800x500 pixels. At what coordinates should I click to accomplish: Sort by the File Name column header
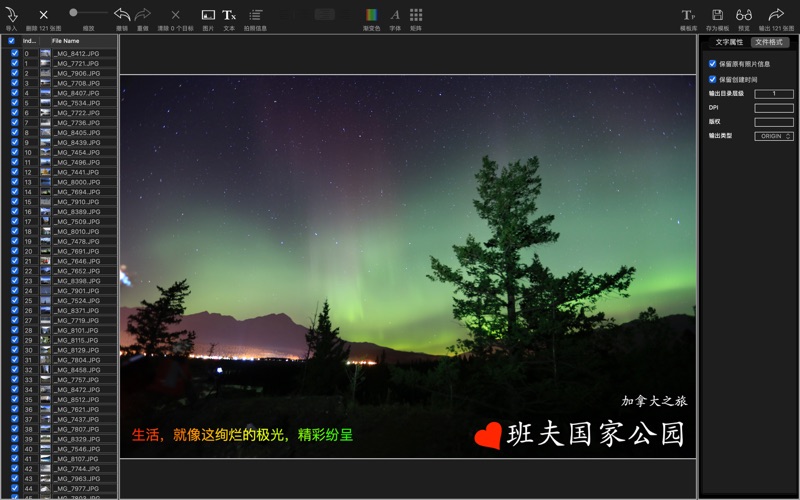65,41
